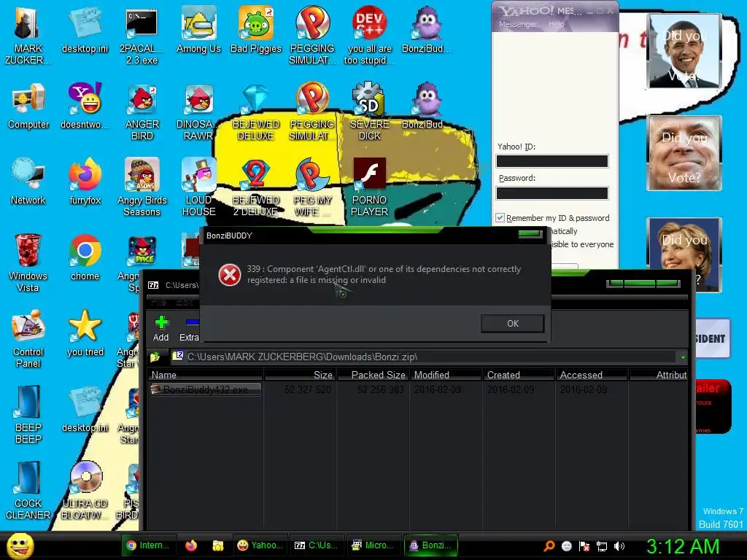Open the Messenger menu in Yahoo window
The width and height of the screenshot is (747, 560).
(517, 24)
